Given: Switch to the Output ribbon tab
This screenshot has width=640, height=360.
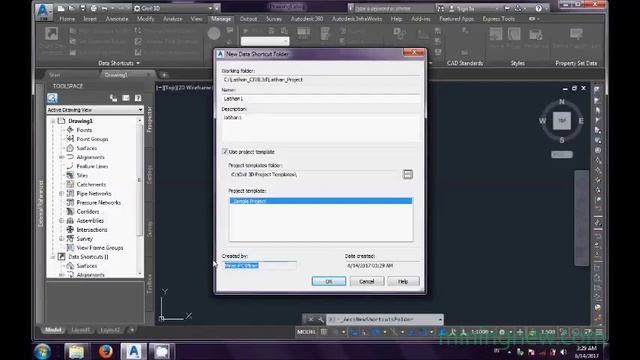Looking at the screenshot, I should click(x=248, y=19).
